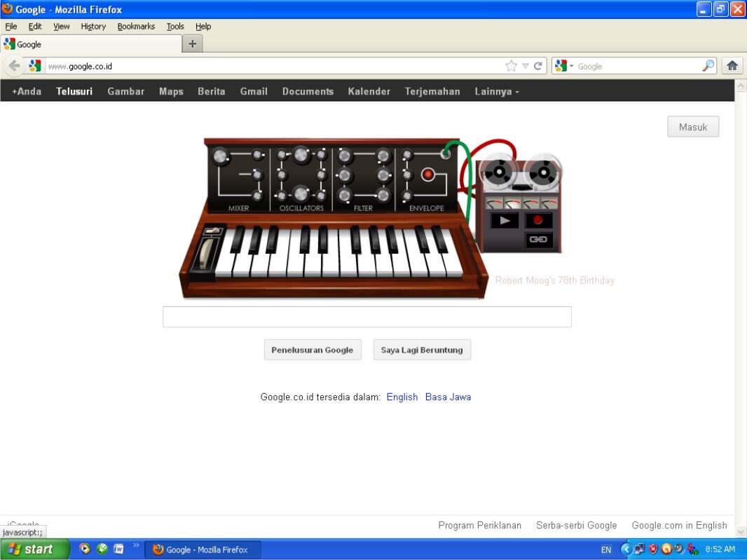Go to Gambar in Google bar
The height and width of the screenshot is (560, 747).
click(125, 91)
